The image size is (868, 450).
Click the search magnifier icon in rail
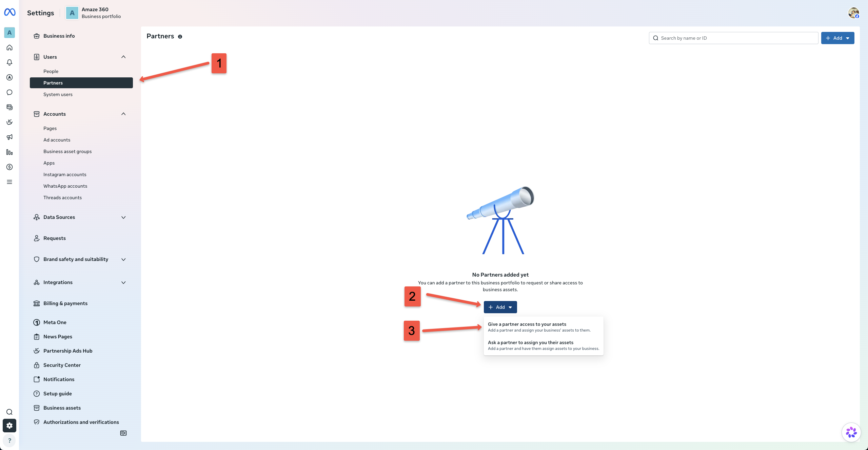pos(9,412)
